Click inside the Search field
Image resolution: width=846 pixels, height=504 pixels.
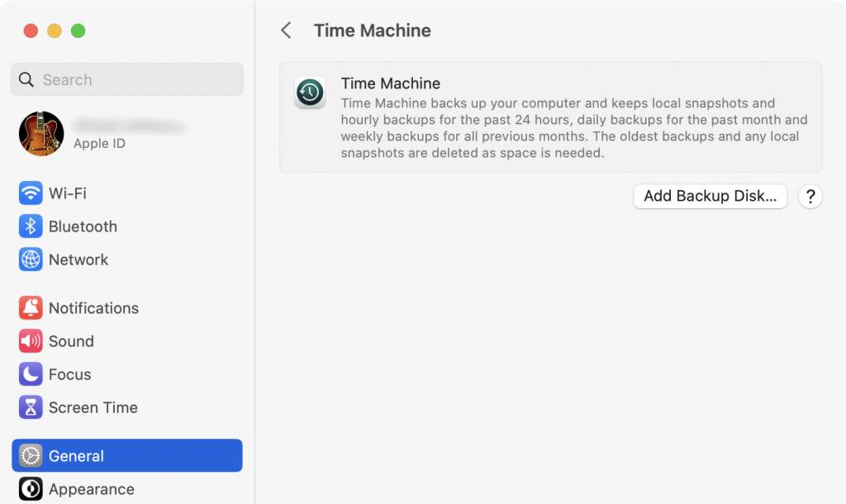click(126, 79)
